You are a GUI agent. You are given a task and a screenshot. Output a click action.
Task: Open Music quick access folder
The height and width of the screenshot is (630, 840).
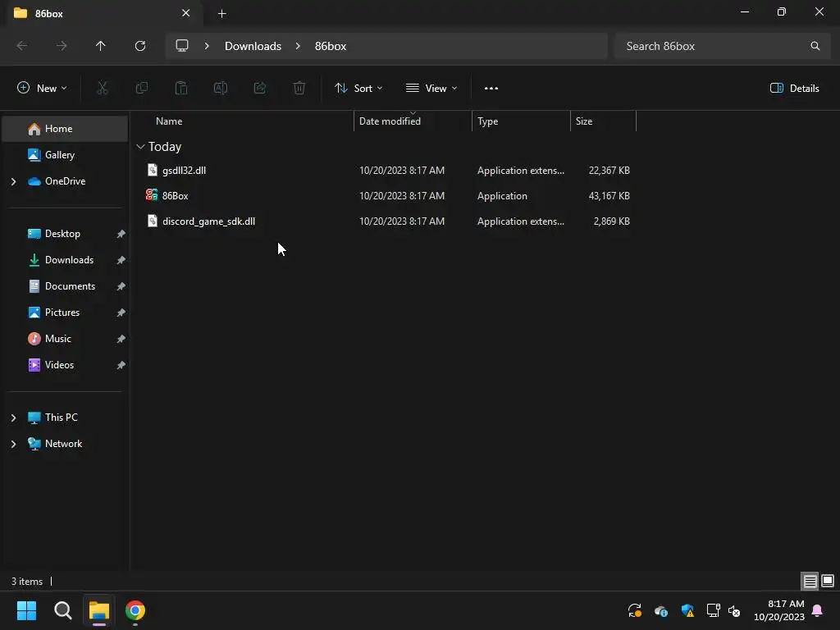click(x=65, y=339)
